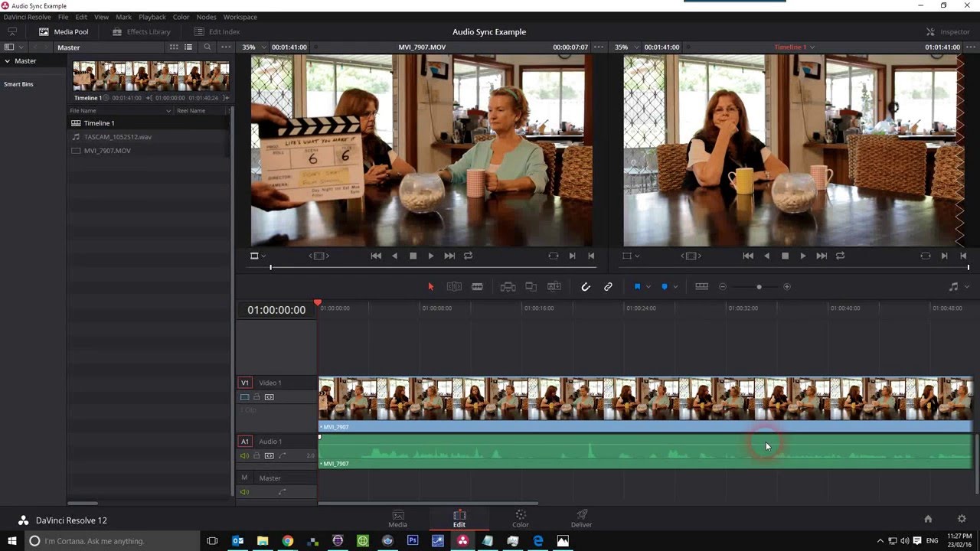Toggle loop playback in timeline viewer
This screenshot has width=980, height=551.
[x=840, y=256]
